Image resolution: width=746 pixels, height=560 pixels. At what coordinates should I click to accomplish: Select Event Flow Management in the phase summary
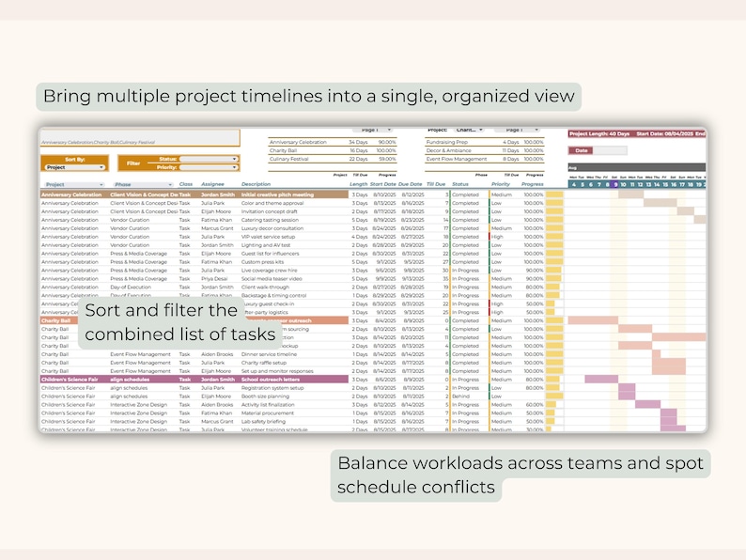coord(457,159)
